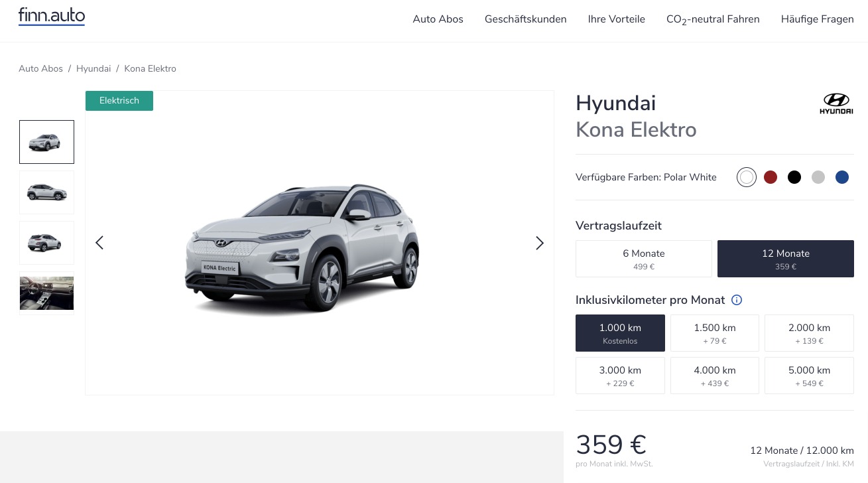Click the Elektrisch badge
The height and width of the screenshot is (483, 868).
119,101
